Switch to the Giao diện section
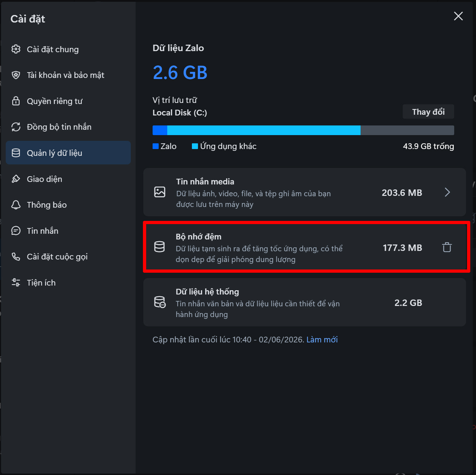This screenshot has height=475, width=476. (x=68, y=179)
